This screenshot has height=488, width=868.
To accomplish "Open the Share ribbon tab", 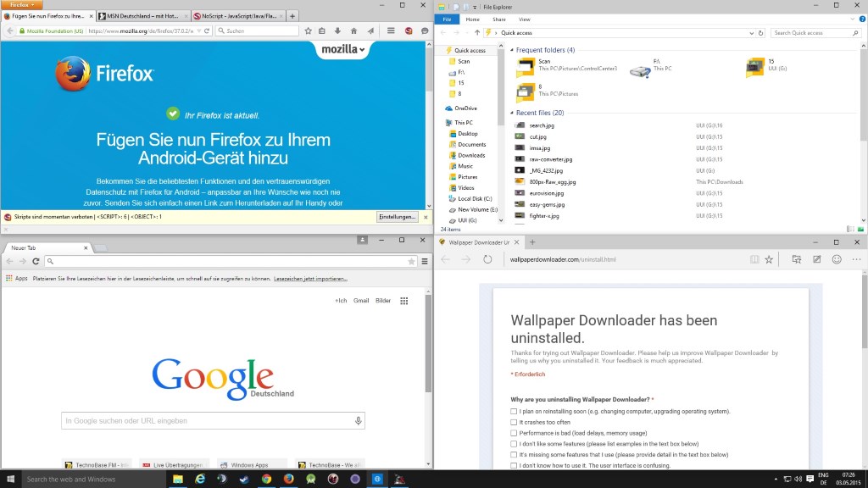I will [498, 19].
